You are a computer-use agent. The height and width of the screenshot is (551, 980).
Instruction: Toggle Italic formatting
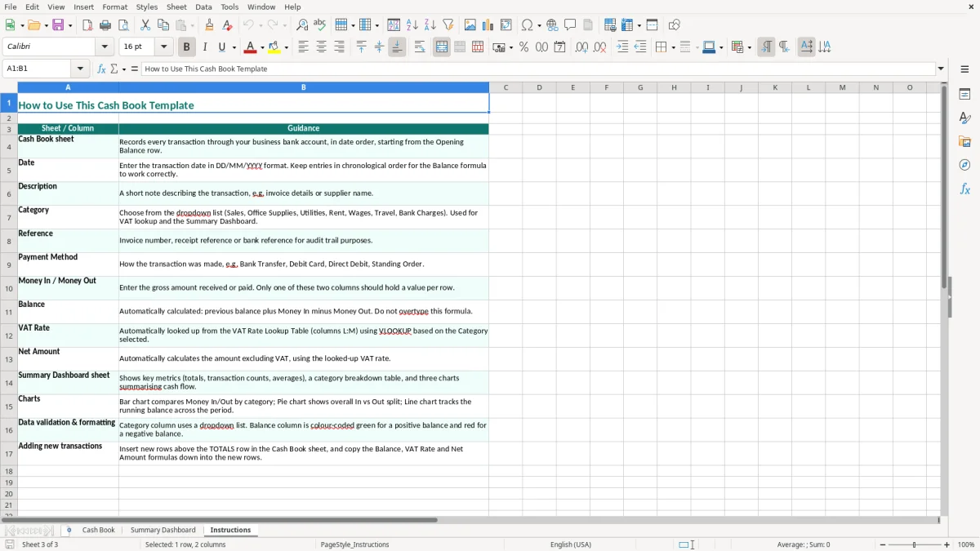click(205, 47)
